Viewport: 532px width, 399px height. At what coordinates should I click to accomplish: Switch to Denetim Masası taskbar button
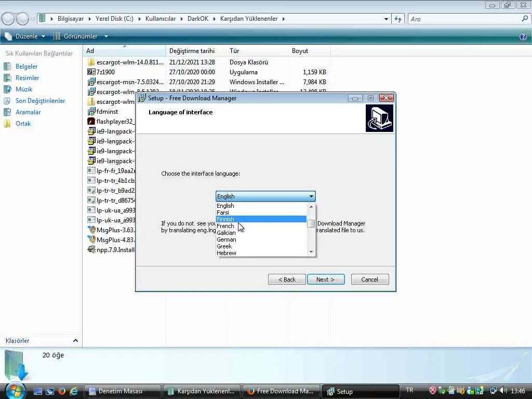[122, 391]
